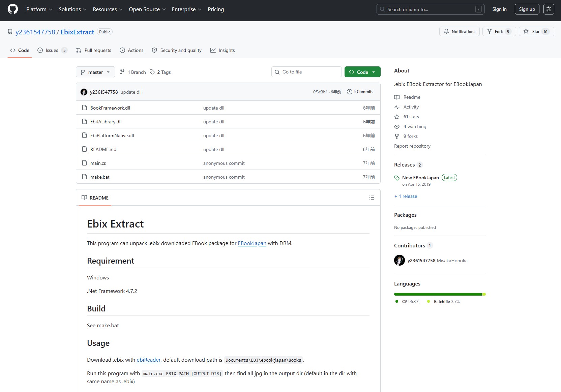Screen dimensions: 561x392
Task: Open the Open Source header menu
Action: (147, 9)
